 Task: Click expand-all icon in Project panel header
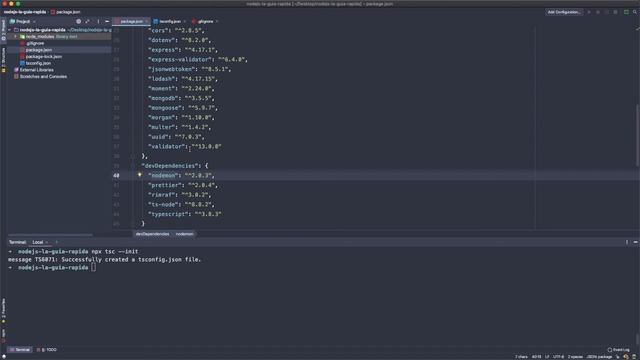point(87,21)
